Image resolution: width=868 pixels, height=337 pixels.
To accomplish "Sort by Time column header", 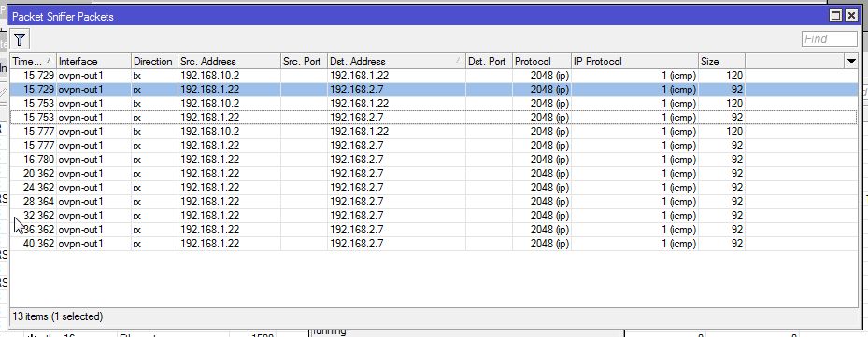I will tap(33, 62).
